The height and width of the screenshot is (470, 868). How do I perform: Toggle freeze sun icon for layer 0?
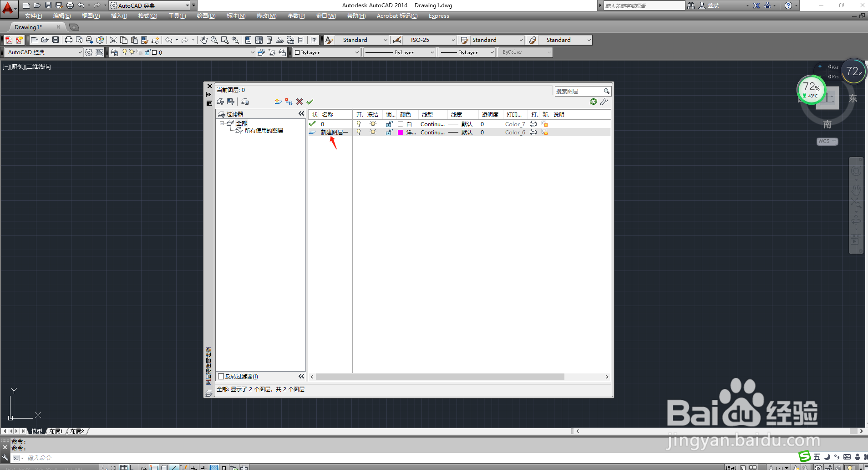tap(373, 124)
